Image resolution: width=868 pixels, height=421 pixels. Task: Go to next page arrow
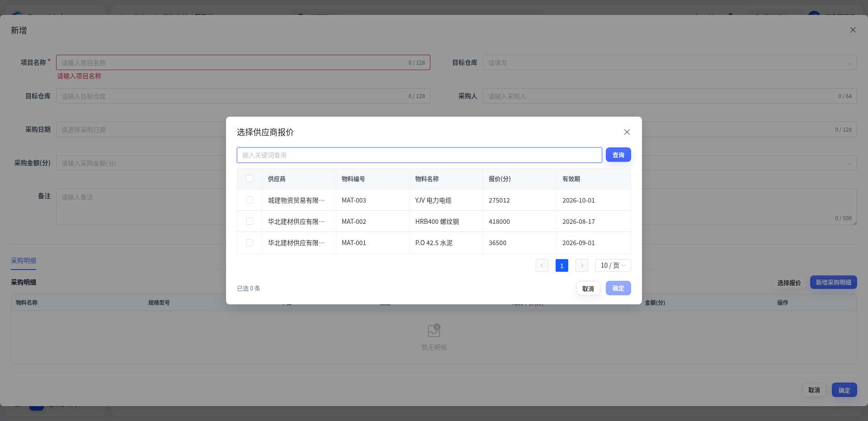click(581, 265)
